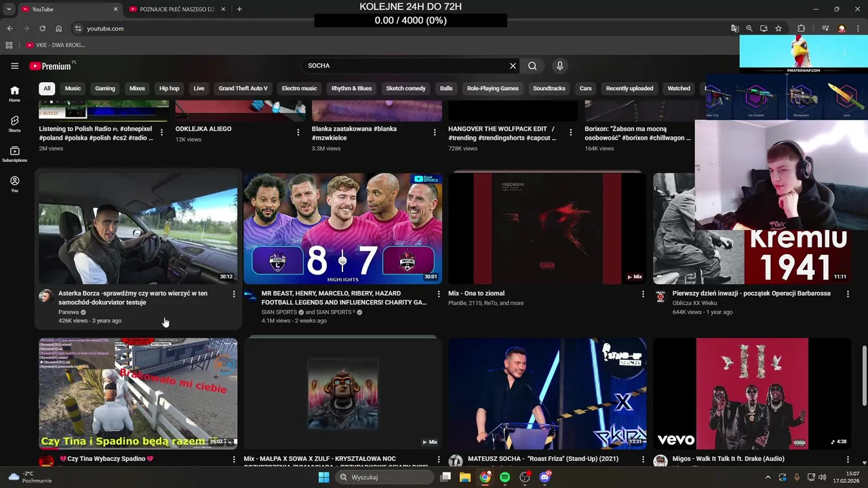Screen dimensions: 868x488
Task: Close the YouTube browser tab
Action: 115,9
